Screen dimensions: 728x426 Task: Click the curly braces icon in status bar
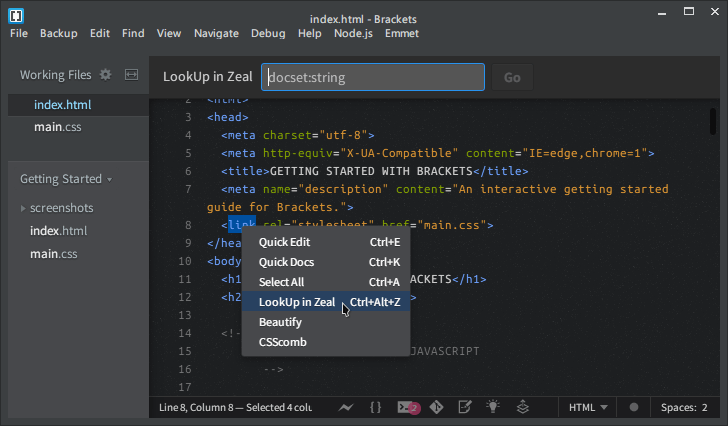[x=375, y=407]
